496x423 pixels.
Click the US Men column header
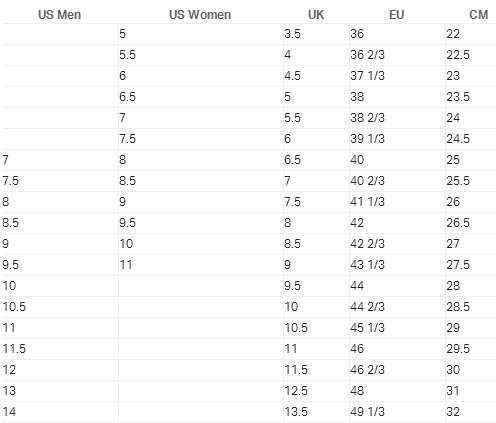tap(60, 15)
